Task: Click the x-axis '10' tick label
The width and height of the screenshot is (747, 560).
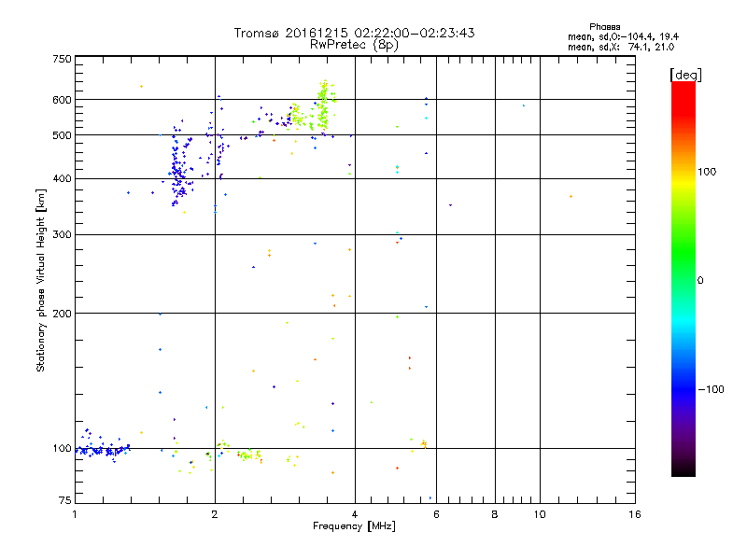Action: point(540,514)
